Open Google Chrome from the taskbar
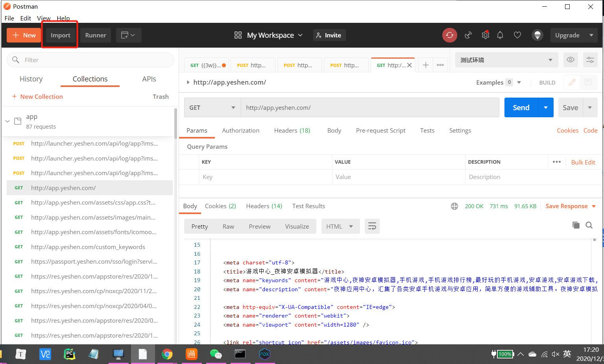 167,354
